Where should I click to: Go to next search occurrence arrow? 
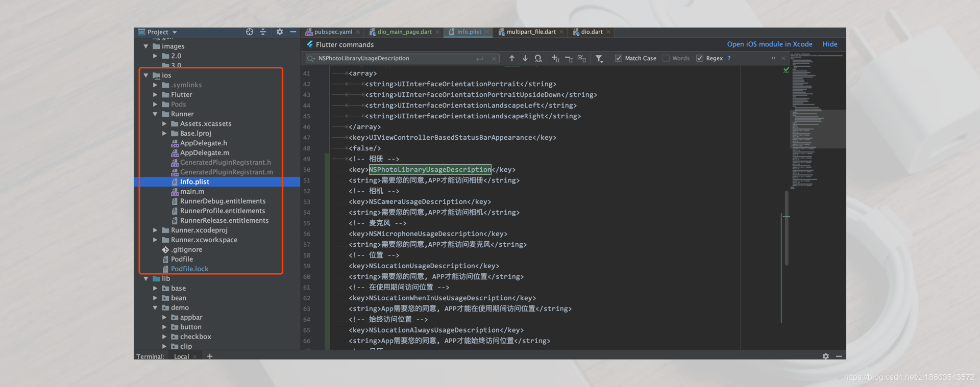coord(525,58)
